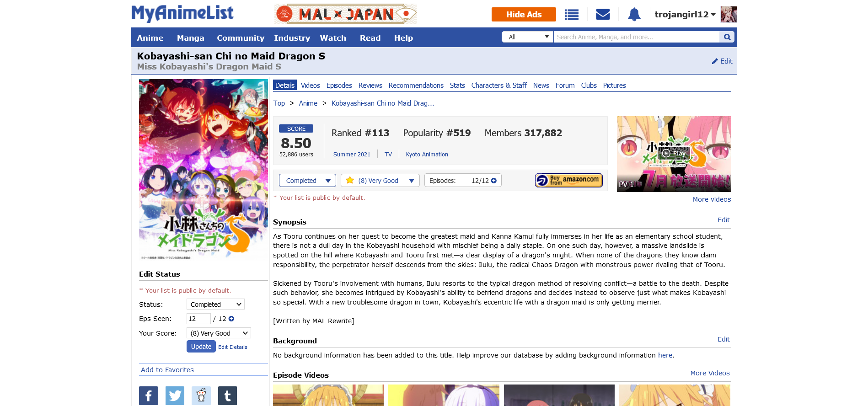Share on Facebook icon
868x406 pixels.
tap(149, 395)
